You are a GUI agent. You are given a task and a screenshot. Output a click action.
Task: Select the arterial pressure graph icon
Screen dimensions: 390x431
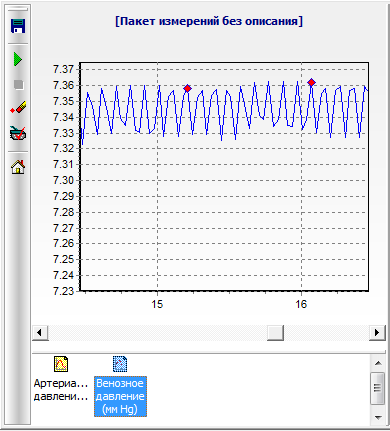point(61,364)
